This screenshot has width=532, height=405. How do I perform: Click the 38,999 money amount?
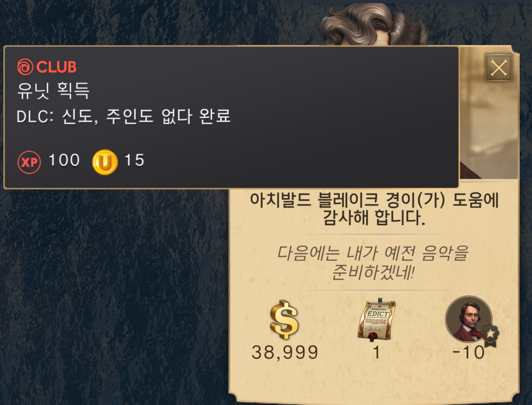click(285, 353)
